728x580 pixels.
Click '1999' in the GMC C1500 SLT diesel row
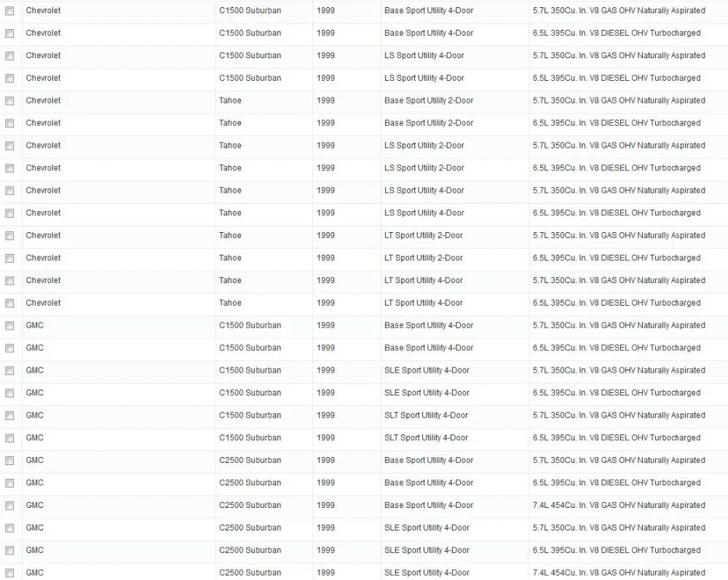tap(325, 438)
